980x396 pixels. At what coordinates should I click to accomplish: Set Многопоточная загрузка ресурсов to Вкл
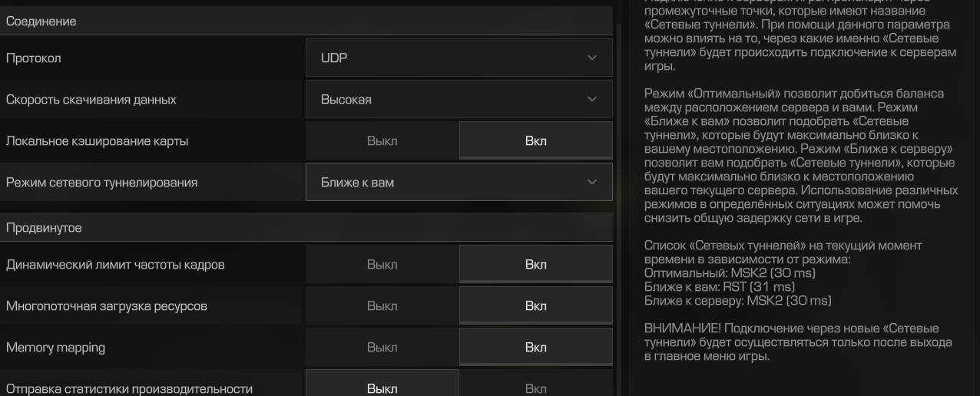[x=535, y=306]
